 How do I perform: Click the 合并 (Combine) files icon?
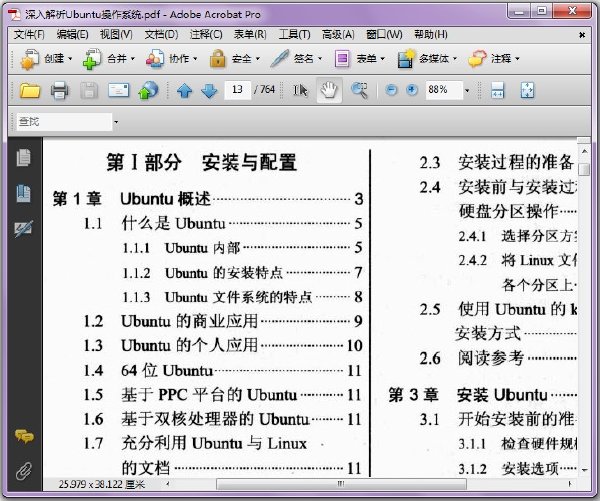click(92, 59)
